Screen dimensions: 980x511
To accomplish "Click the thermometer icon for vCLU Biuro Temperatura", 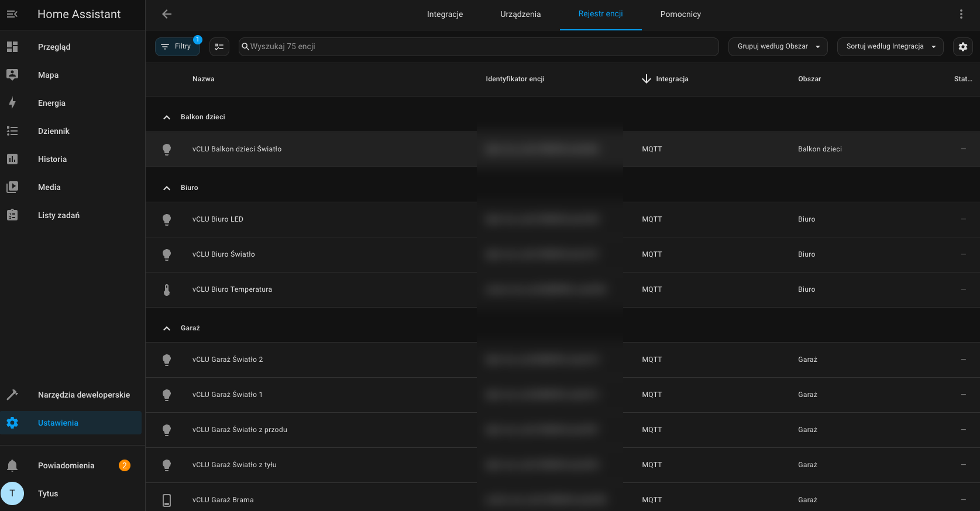I will point(167,289).
